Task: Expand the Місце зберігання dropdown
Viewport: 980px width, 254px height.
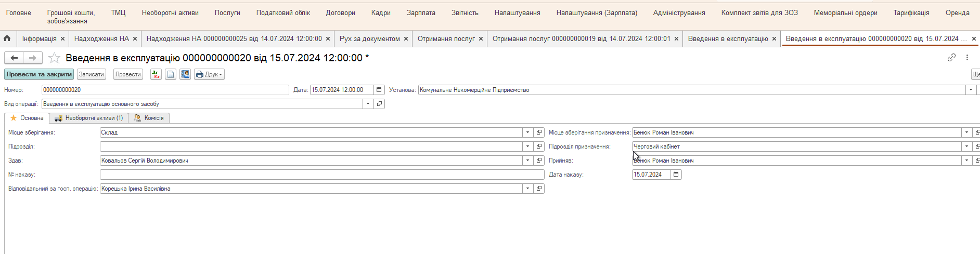Action: pyautogui.click(x=527, y=132)
